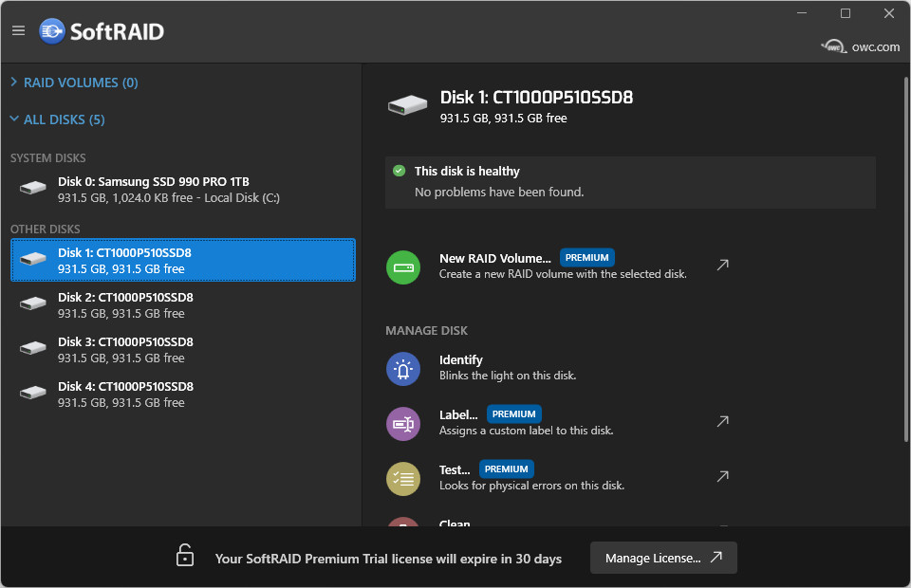Minimize the SoftRAID window
The width and height of the screenshot is (911, 588).
802,12
